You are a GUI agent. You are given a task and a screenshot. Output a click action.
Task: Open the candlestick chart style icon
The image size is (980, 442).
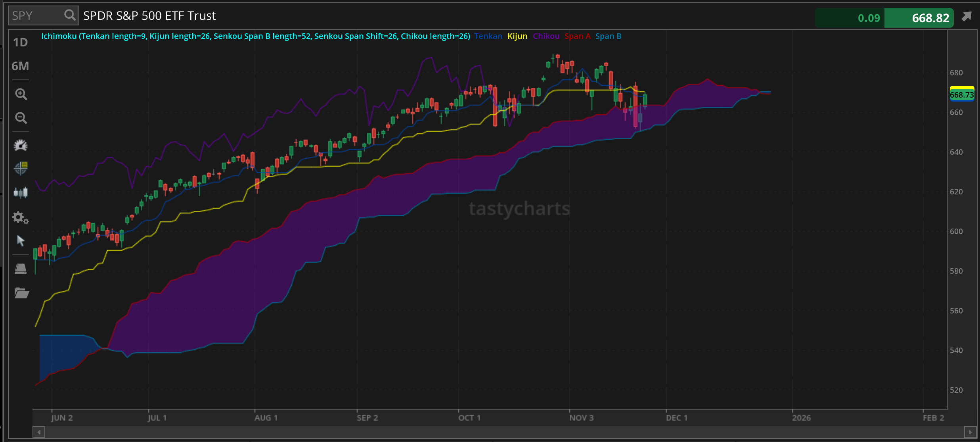click(x=21, y=193)
